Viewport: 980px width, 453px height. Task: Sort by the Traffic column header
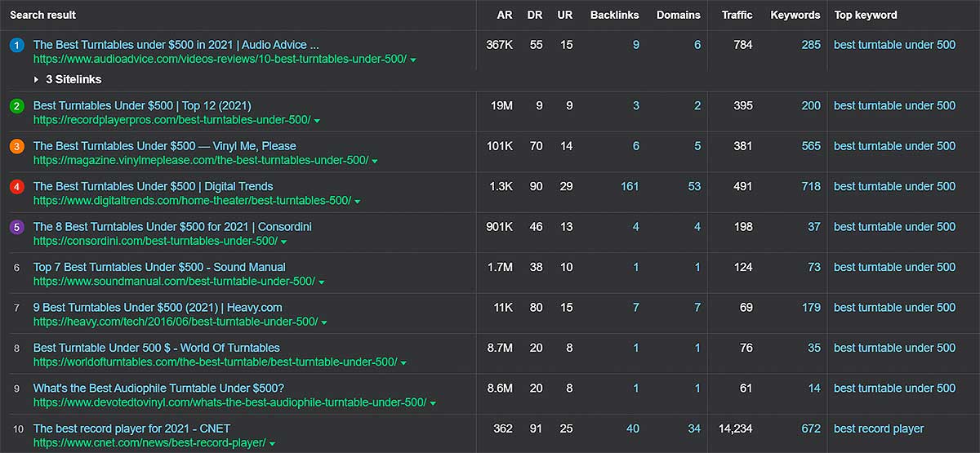[737, 15]
